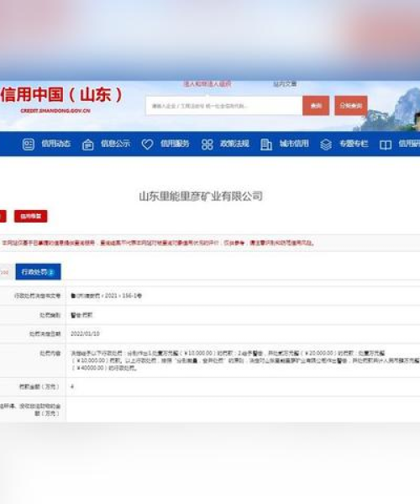This screenshot has width=420, height=504.
Task: Click the red 查询 search button
Action: coord(316,106)
